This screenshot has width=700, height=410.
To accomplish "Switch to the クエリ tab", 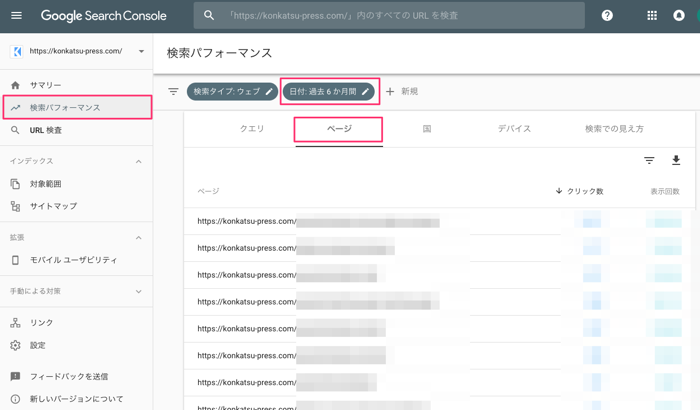I will point(252,129).
